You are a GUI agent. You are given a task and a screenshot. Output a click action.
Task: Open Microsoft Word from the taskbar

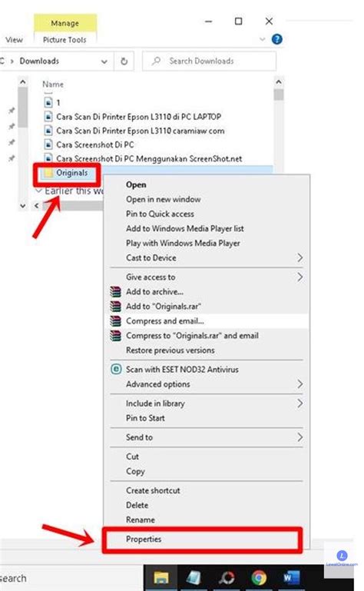pyautogui.click(x=291, y=577)
